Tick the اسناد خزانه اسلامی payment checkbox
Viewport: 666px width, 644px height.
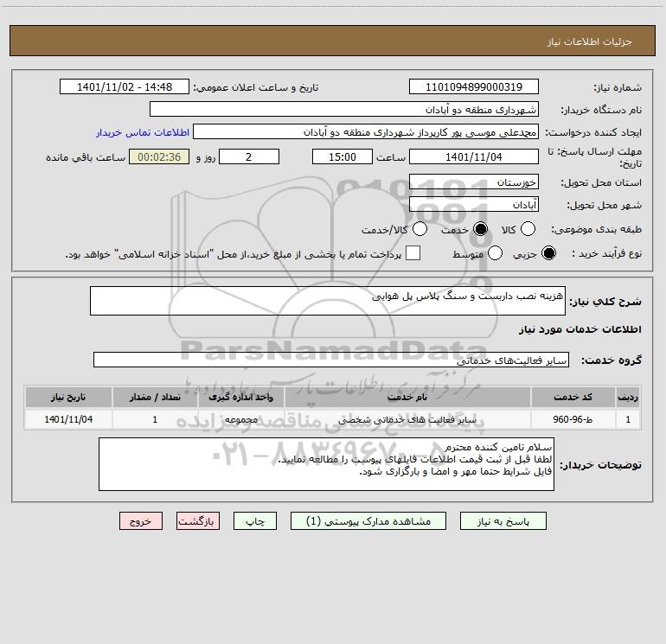click(x=413, y=253)
